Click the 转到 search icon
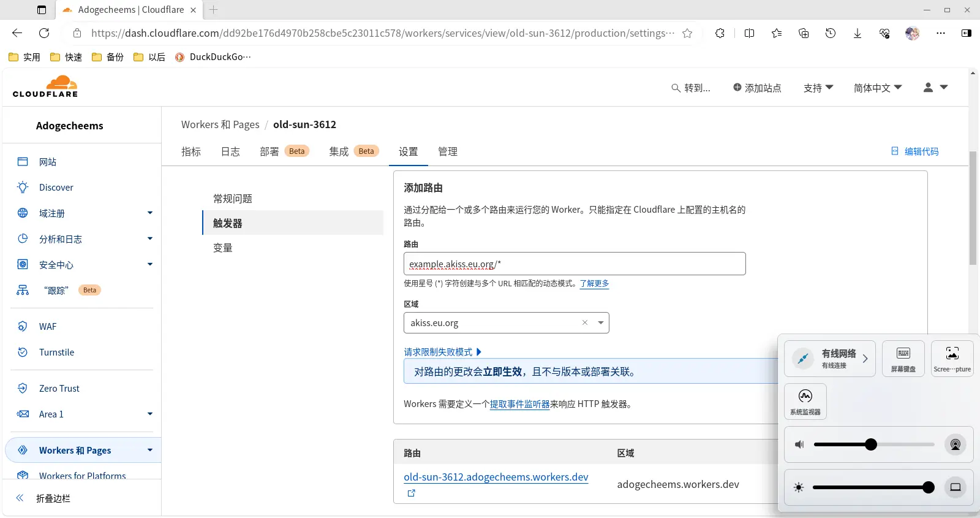980x518 pixels. coord(676,88)
